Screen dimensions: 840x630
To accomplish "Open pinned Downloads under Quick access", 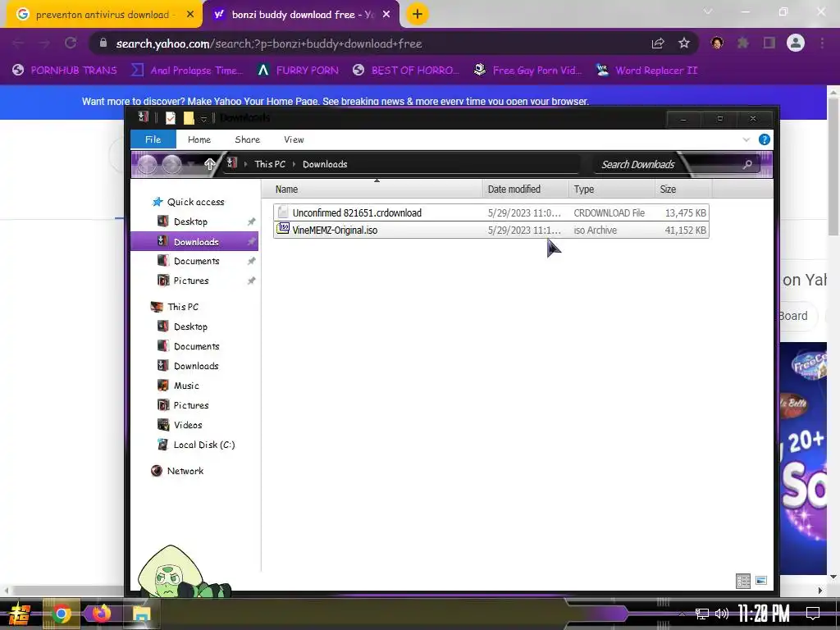I will point(195,242).
